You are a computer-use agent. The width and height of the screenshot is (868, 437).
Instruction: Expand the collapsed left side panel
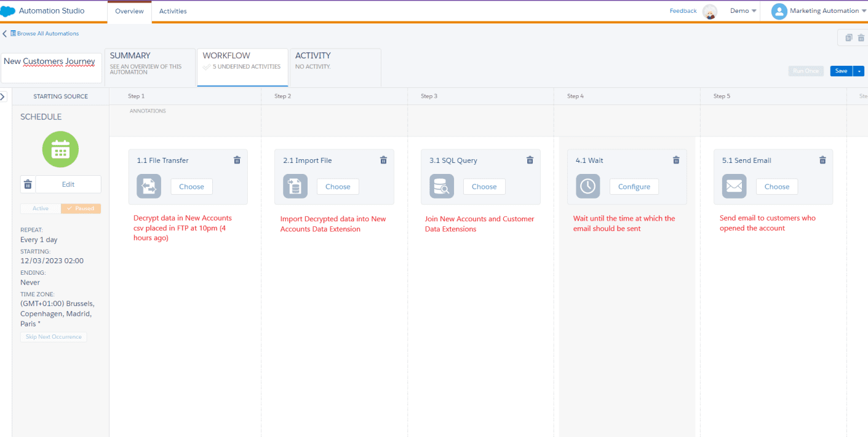click(3, 96)
